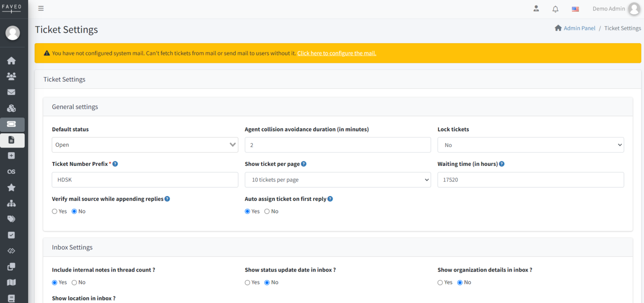Select the Staff management icon in sidebar

(x=12, y=76)
